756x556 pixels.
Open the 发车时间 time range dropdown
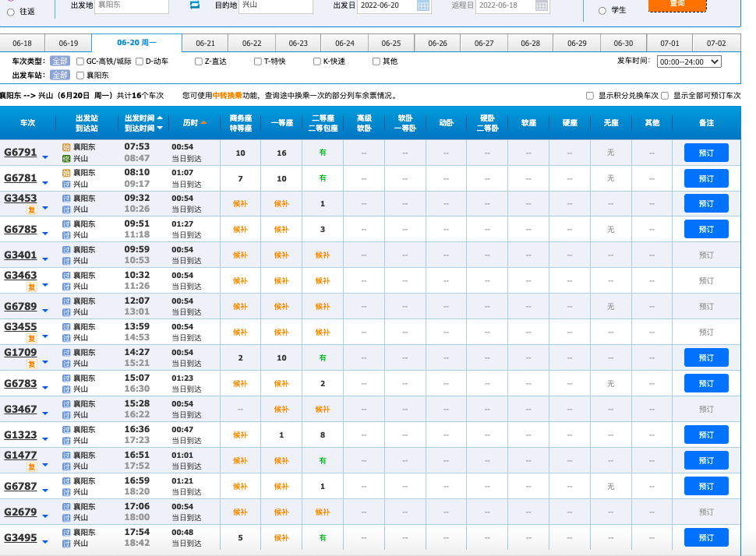(689, 62)
